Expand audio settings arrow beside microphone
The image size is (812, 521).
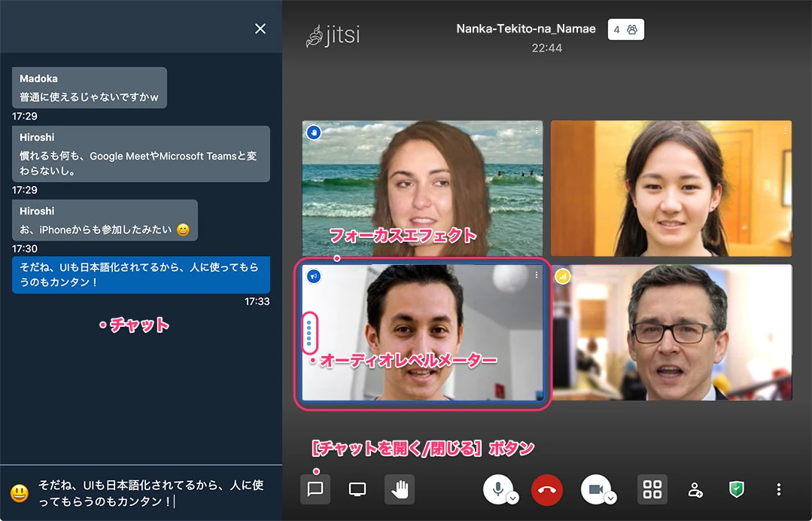pos(512,498)
